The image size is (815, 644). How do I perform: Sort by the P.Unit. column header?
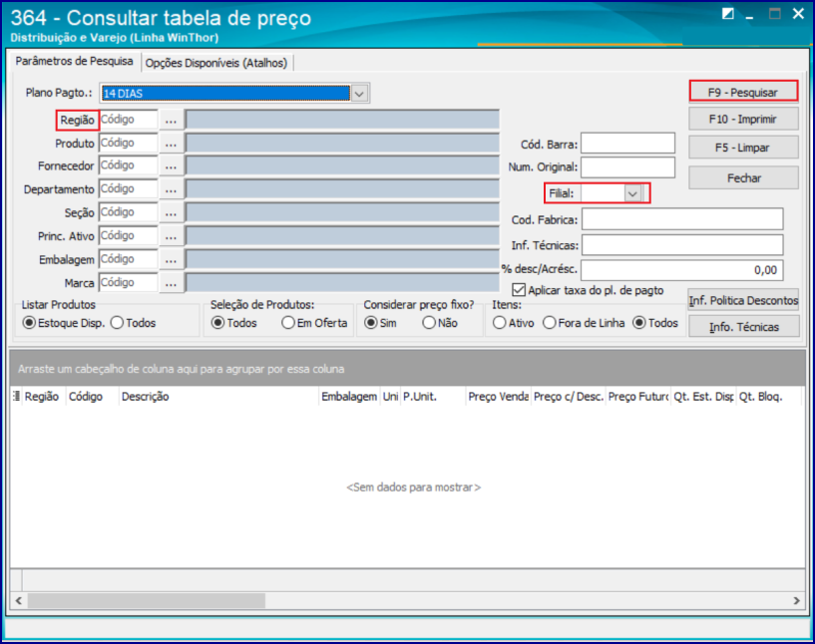coord(433,396)
